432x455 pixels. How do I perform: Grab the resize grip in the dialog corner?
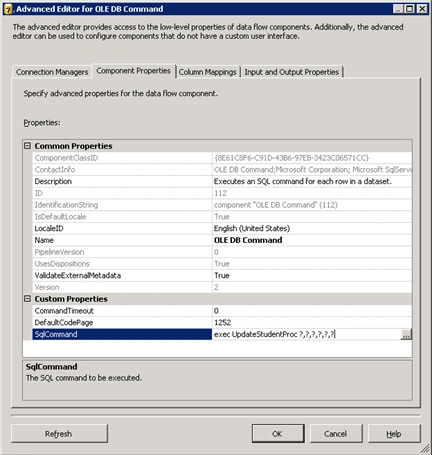pos(425,448)
